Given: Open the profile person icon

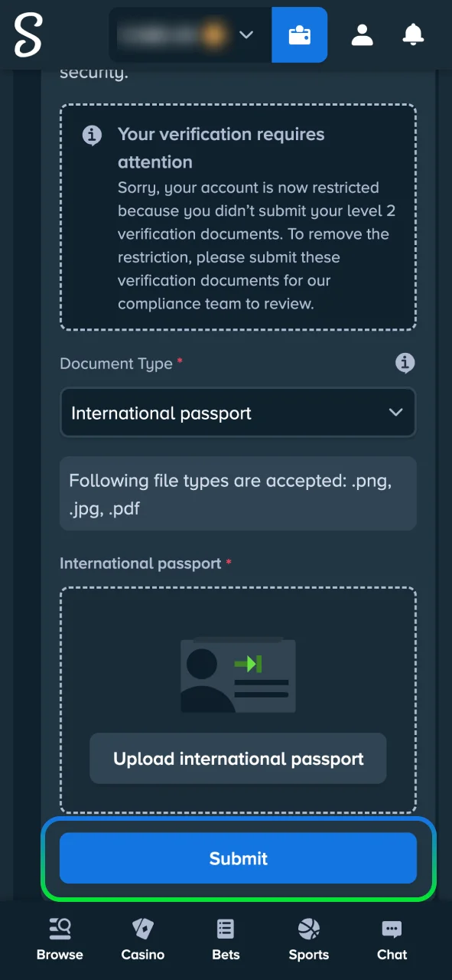Looking at the screenshot, I should click(x=362, y=34).
